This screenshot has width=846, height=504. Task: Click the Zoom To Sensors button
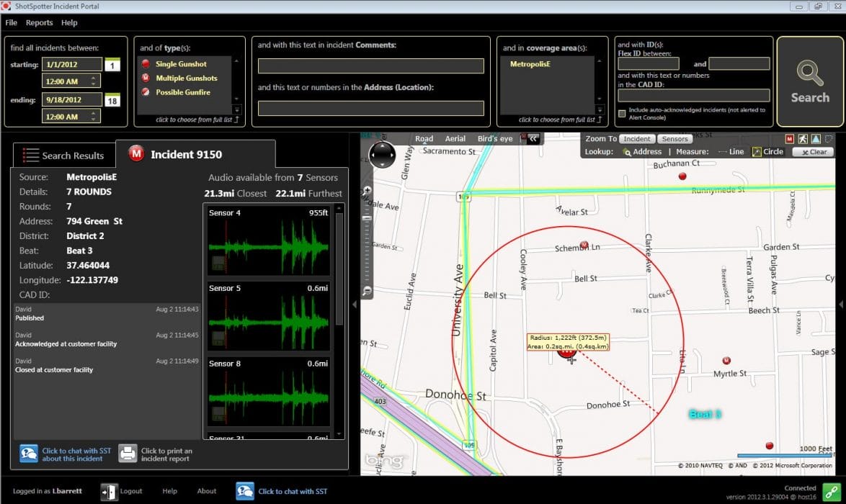coord(674,139)
